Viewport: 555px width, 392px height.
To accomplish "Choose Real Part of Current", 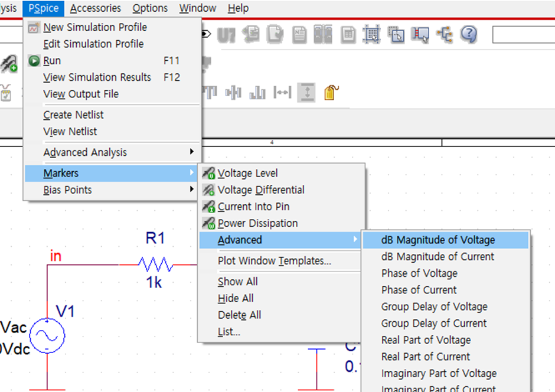I will [446, 357].
